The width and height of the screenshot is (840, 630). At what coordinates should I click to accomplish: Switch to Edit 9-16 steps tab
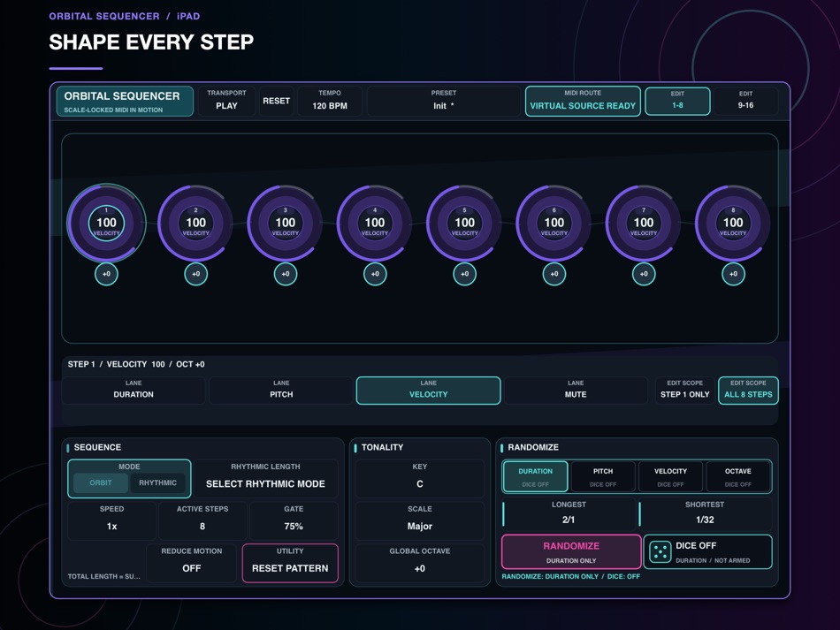click(745, 101)
